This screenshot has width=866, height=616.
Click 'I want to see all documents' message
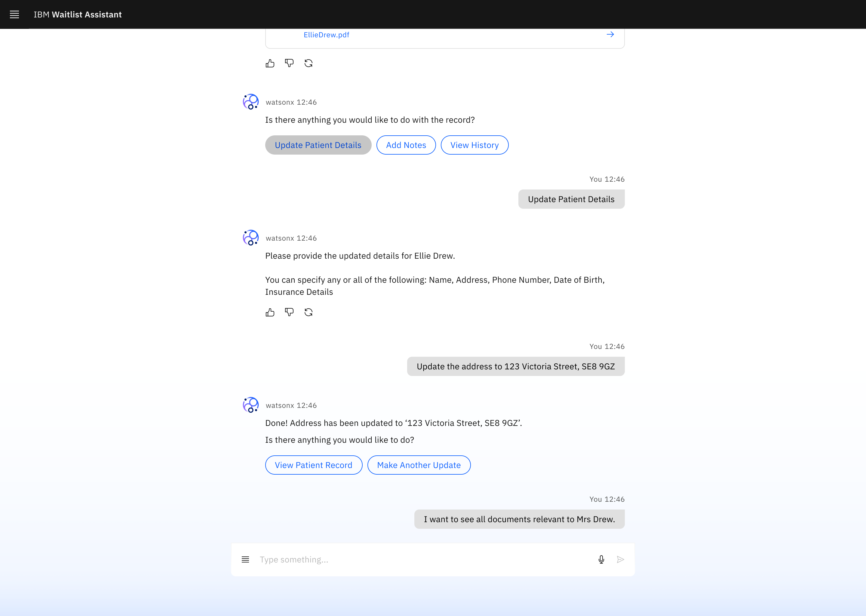[x=519, y=519]
